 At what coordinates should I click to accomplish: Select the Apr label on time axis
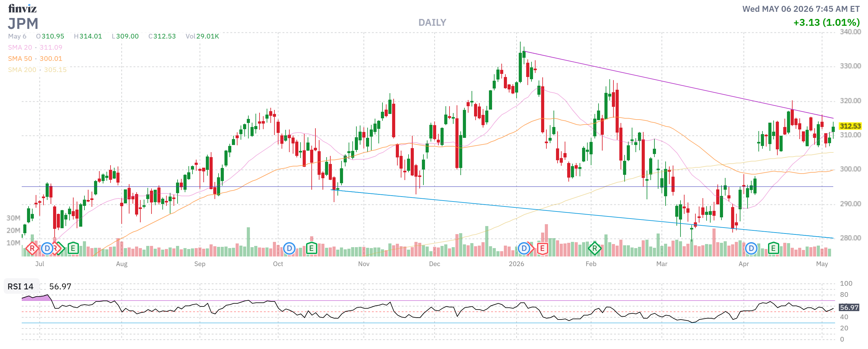point(744,264)
